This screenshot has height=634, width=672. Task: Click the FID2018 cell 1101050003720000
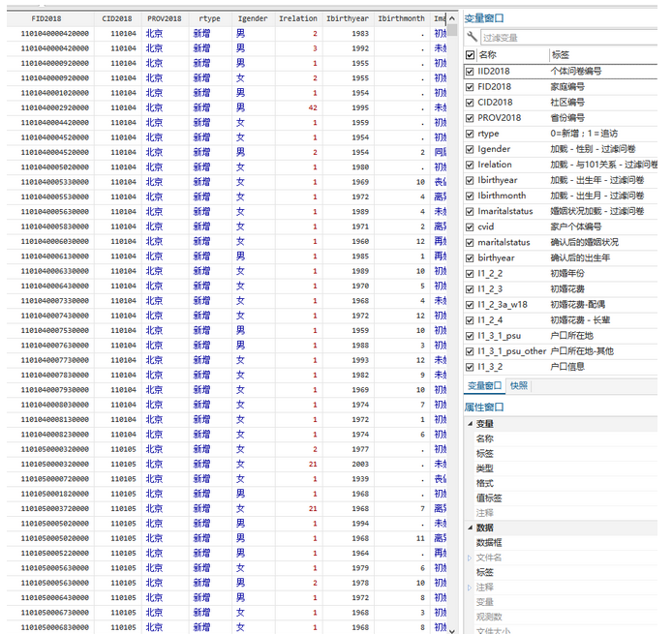(50, 508)
